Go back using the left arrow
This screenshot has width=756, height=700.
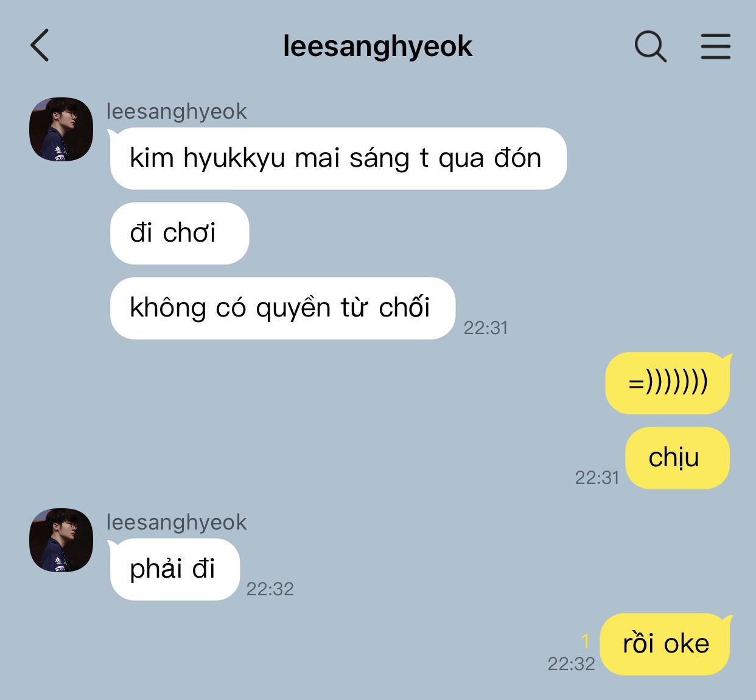coord(40,46)
